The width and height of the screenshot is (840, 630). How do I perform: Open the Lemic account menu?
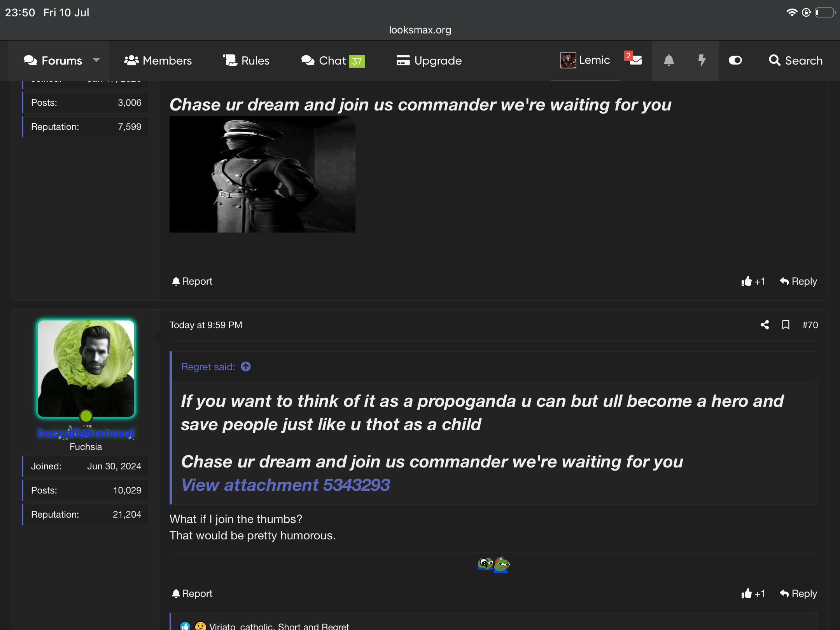click(585, 60)
